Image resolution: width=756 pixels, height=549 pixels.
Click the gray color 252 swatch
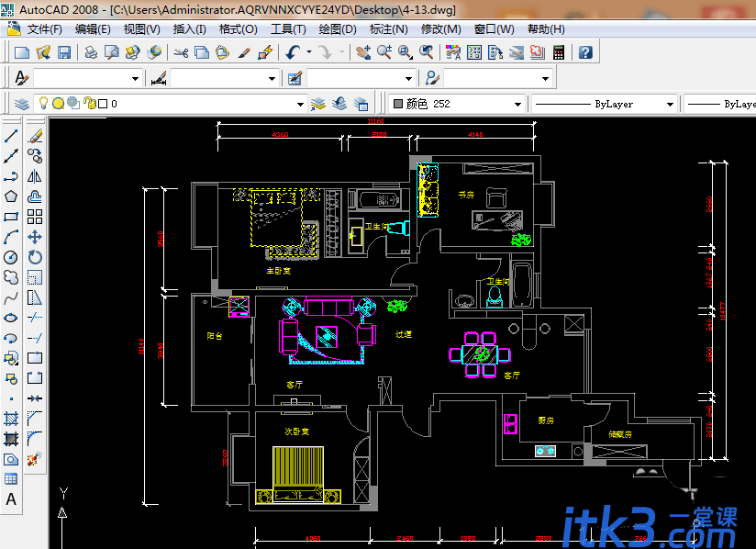[398, 104]
